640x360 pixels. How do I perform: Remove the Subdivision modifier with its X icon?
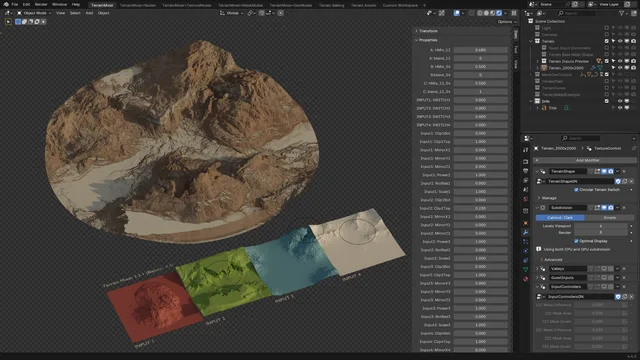click(x=624, y=208)
